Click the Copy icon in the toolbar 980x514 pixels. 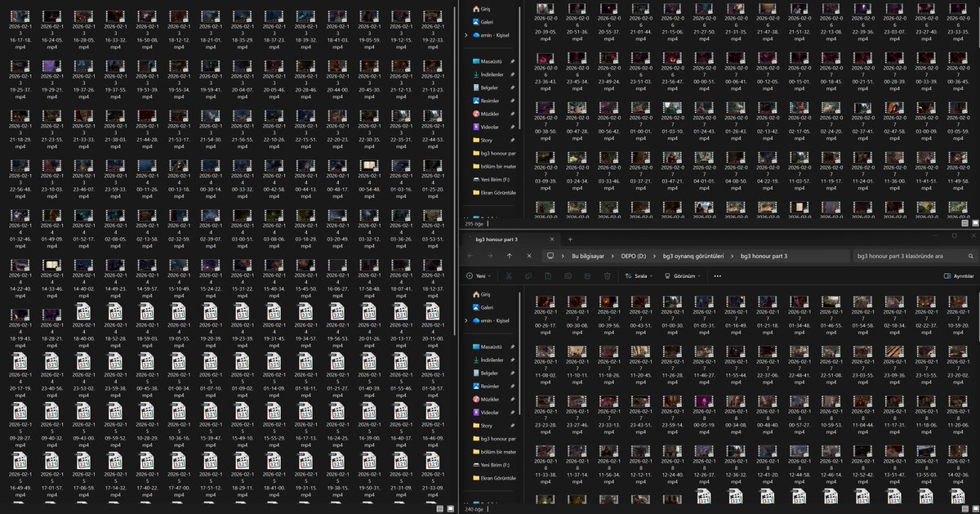pos(528,276)
